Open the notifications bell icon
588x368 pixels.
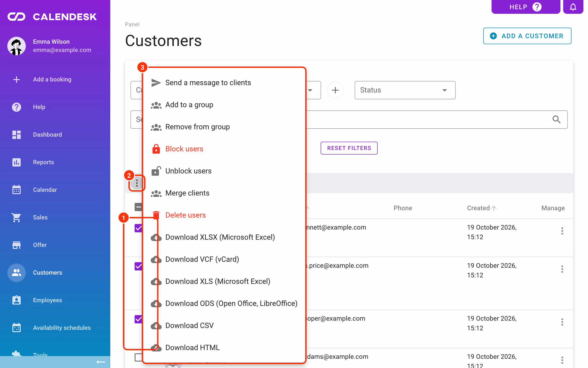click(x=573, y=7)
